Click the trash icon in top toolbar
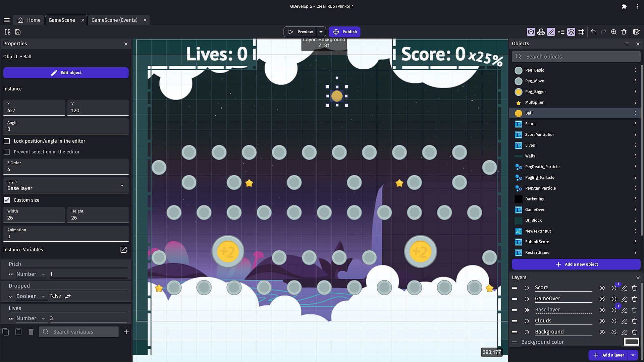The width and height of the screenshot is (644, 362). pos(624,32)
